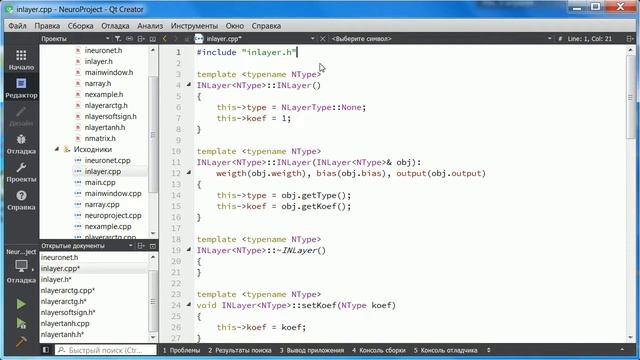640x360 pixels.
Task: Show the 1 Проблемы output pane
Action: click(181, 350)
